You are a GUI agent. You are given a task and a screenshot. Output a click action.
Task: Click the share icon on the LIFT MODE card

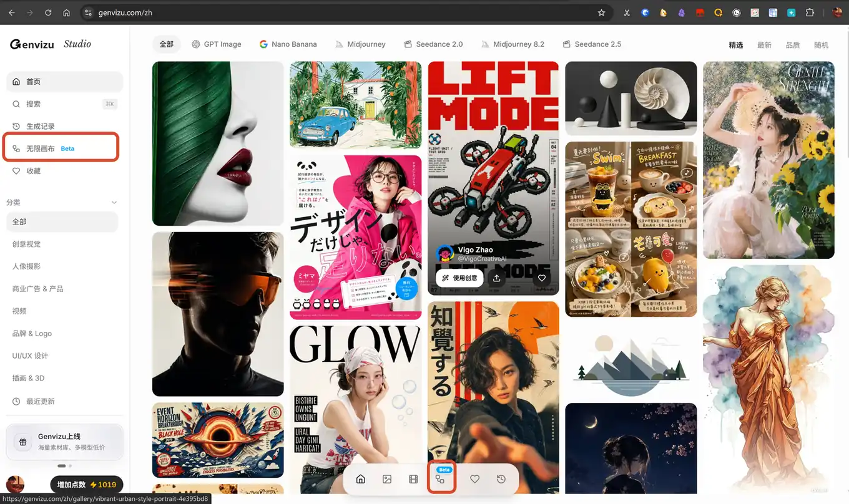pyautogui.click(x=497, y=278)
